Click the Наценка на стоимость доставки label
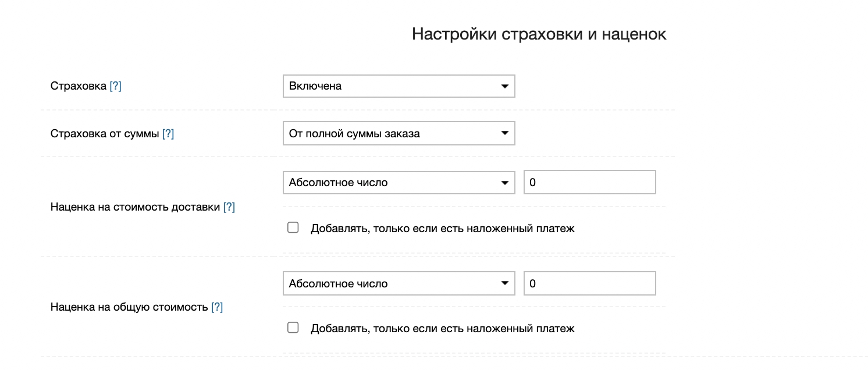Viewport: 868px width, 370px height. coord(135,207)
